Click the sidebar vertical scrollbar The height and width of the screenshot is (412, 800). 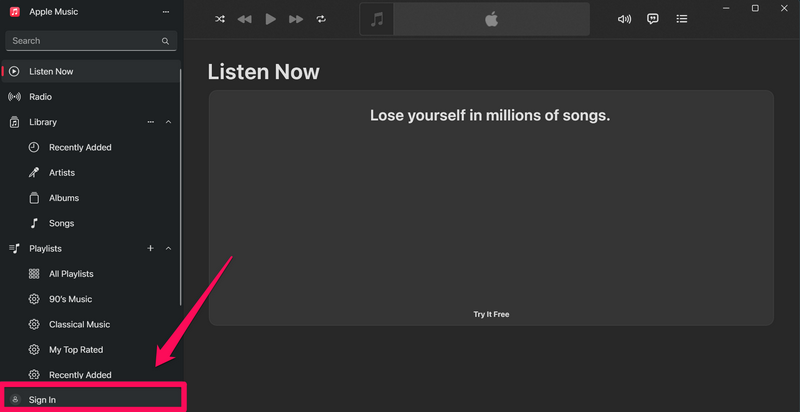[x=180, y=186]
